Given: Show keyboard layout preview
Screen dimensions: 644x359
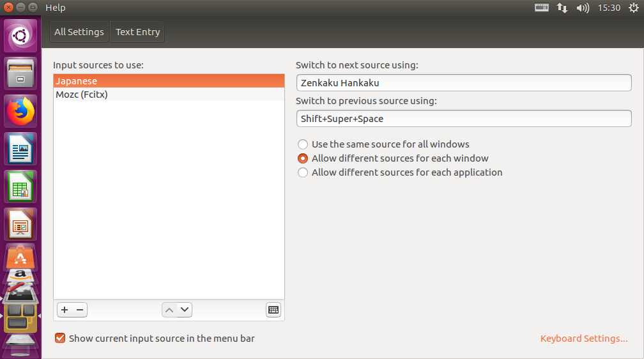Looking at the screenshot, I should pyautogui.click(x=273, y=310).
